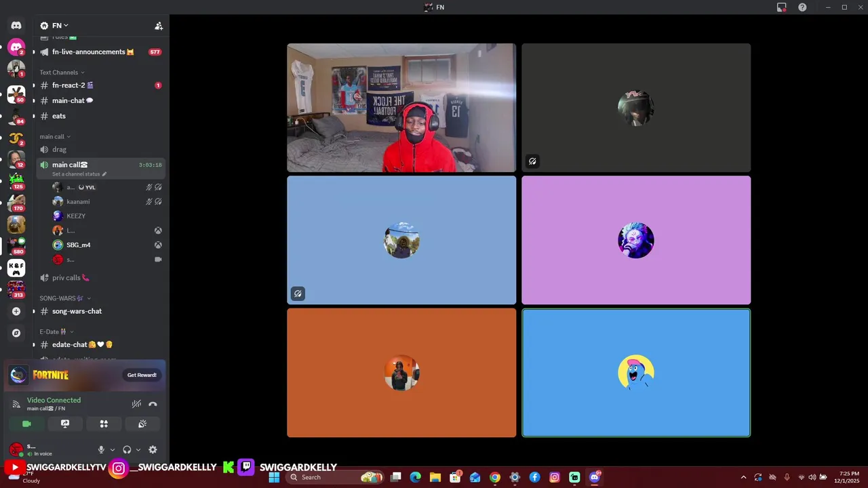868x488 pixels.
Task: Open the K&F server icon
Action: [x=16, y=268]
